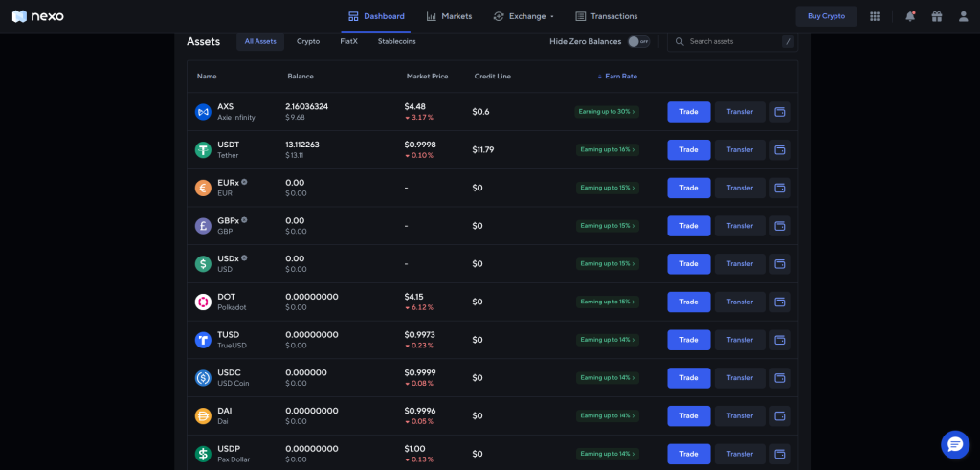980x470 pixels.
Task: Transfer USDT
Action: (x=740, y=150)
